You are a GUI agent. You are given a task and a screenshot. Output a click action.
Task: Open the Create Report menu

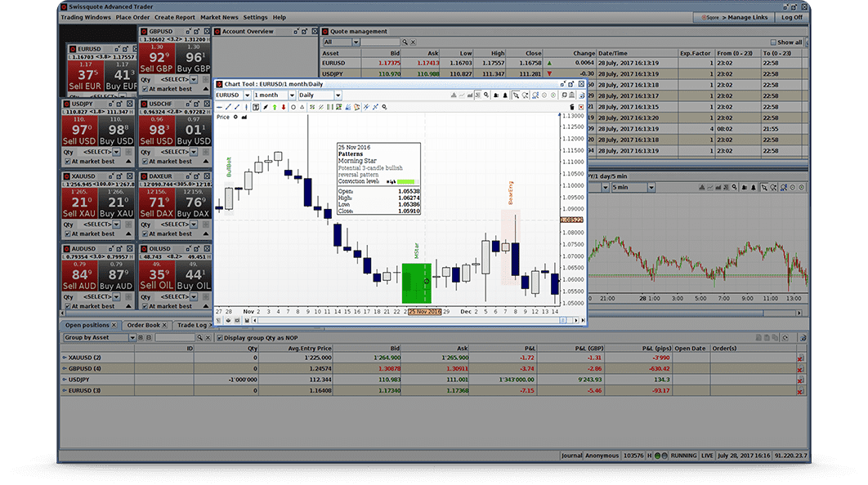coord(175,18)
